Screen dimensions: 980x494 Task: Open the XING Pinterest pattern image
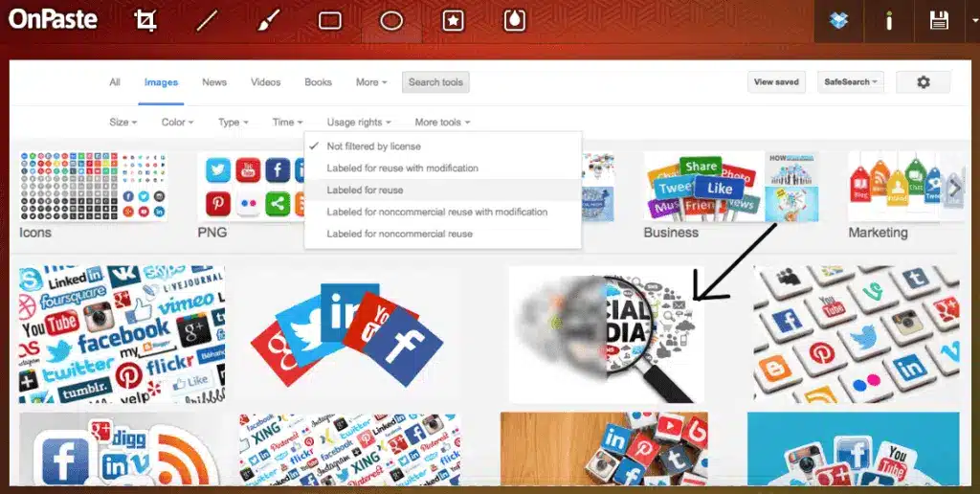[x=349, y=449]
